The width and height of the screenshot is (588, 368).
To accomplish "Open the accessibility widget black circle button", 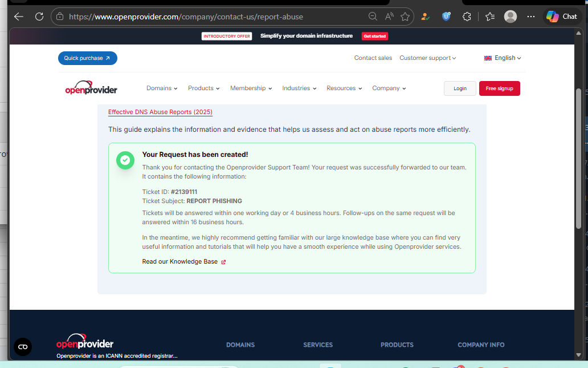I will pyautogui.click(x=23, y=346).
